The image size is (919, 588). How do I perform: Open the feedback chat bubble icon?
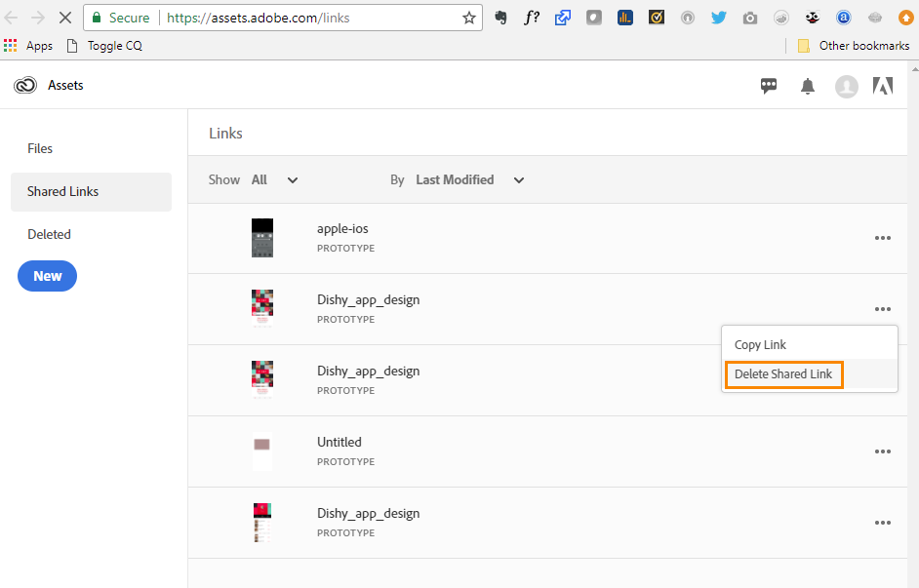(769, 86)
